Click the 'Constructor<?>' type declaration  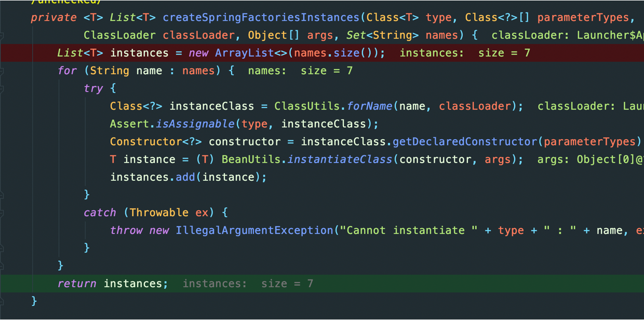tap(156, 141)
